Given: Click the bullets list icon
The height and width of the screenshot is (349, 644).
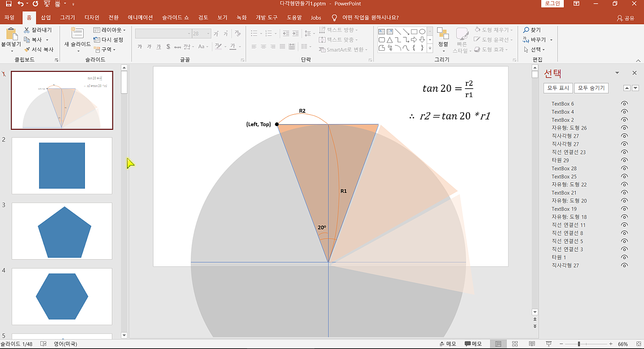Looking at the screenshot, I should click(254, 33).
